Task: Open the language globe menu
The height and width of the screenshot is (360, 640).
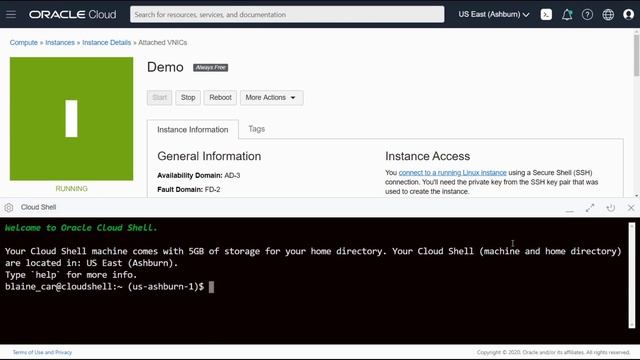Action: 608,15
